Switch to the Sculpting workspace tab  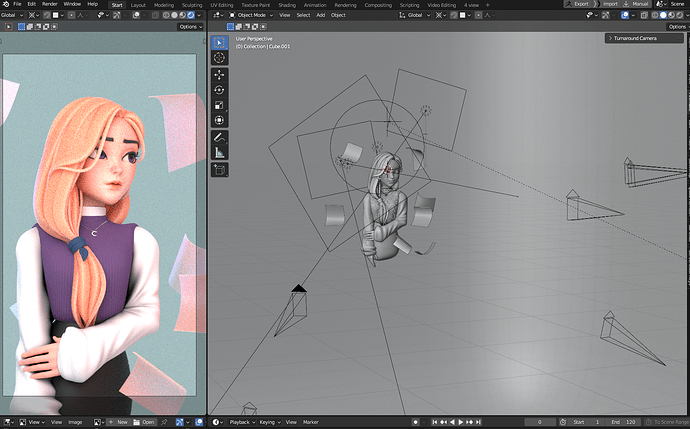pyautogui.click(x=192, y=5)
